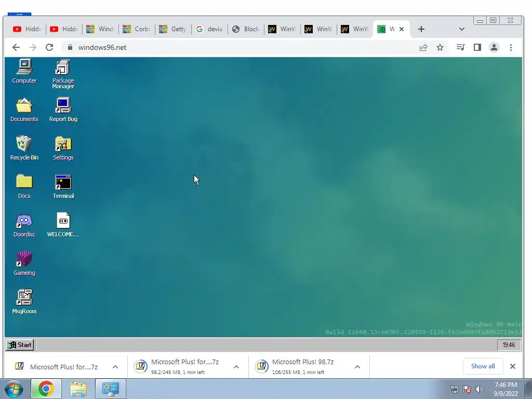Image resolution: width=532 pixels, height=399 pixels.
Task: Switch to the Wind tab
Action: pos(100,29)
